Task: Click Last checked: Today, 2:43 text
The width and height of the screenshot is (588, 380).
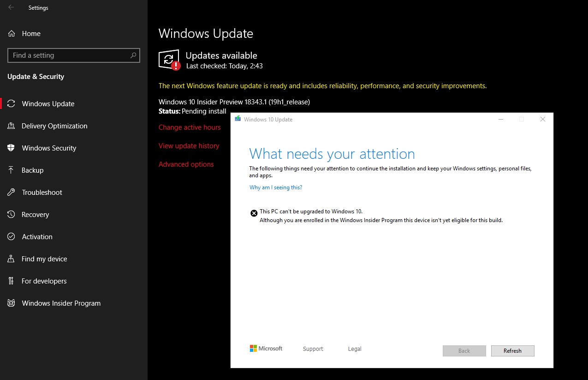Action: point(225,66)
